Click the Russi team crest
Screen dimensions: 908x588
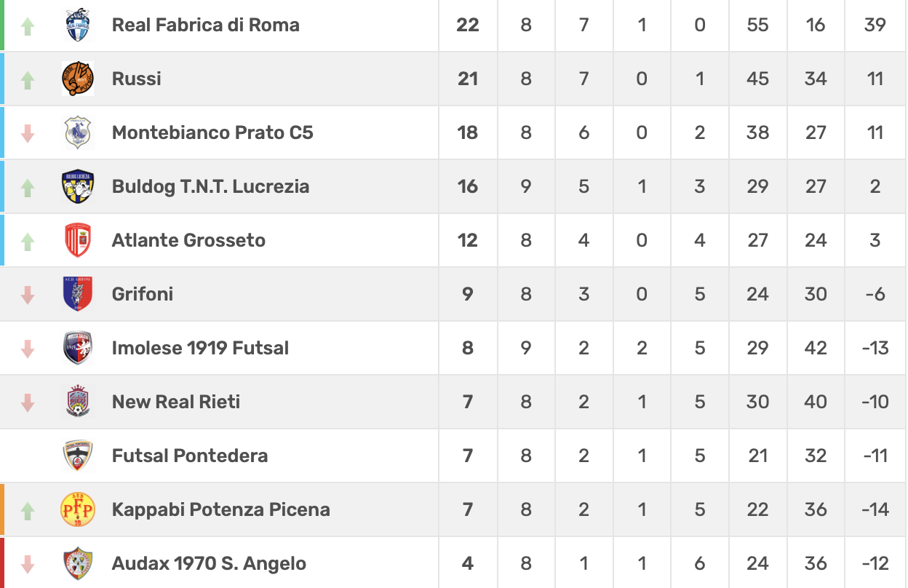click(x=77, y=79)
